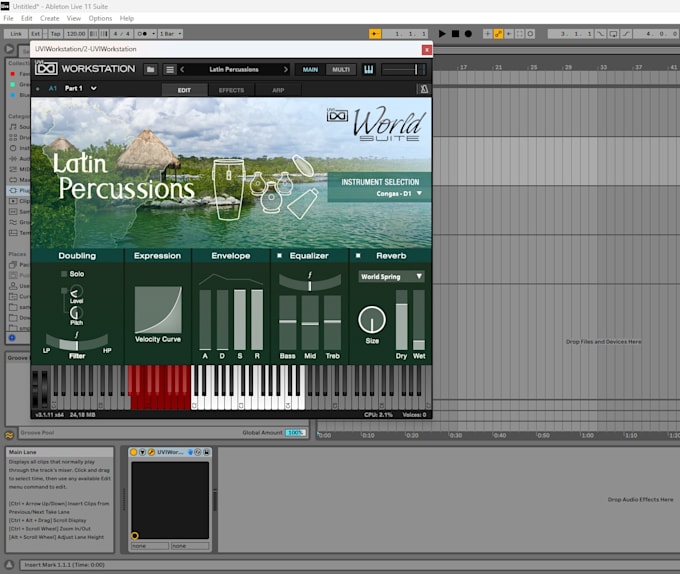The image size is (680, 574).
Task: Arm the Ableton record button
Action: click(x=468, y=33)
